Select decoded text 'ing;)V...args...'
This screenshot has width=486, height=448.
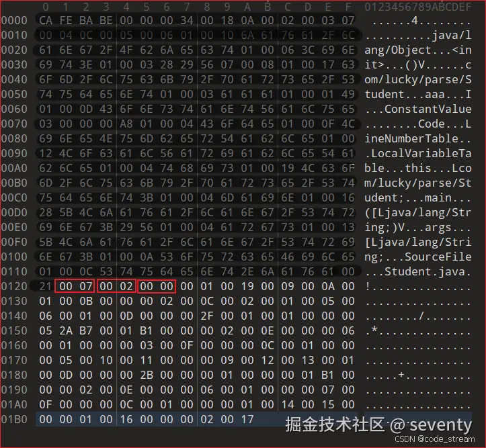(x=418, y=227)
